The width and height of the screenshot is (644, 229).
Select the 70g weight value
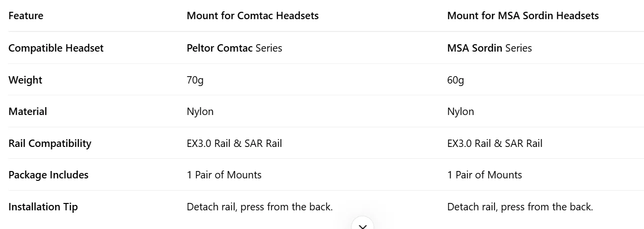point(195,80)
